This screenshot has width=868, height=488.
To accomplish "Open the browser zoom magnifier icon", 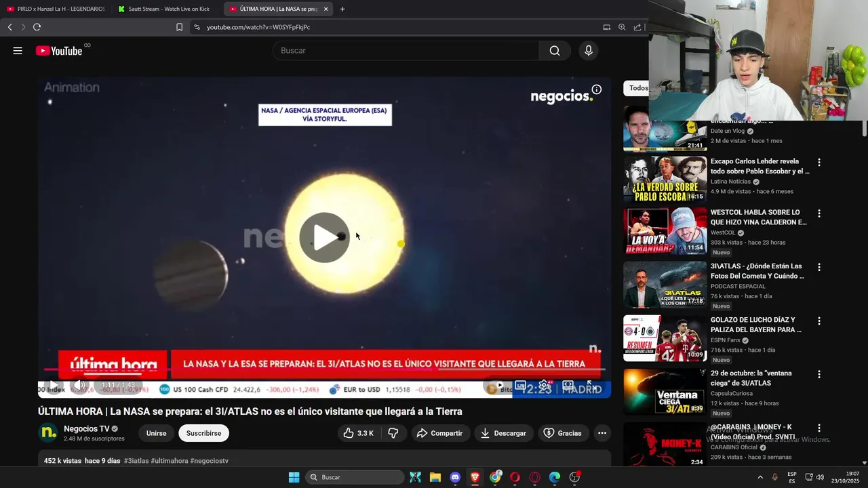I will [x=622, y=27].
